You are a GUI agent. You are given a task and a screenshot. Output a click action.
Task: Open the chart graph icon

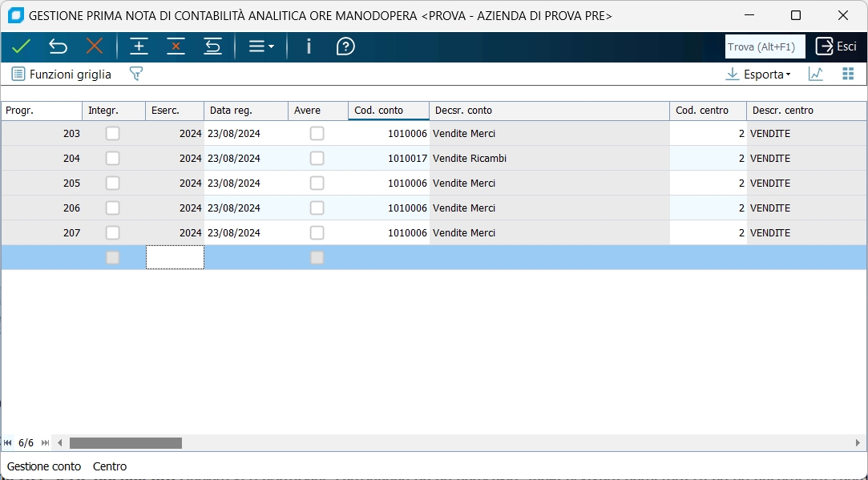(x=816, y=74)
